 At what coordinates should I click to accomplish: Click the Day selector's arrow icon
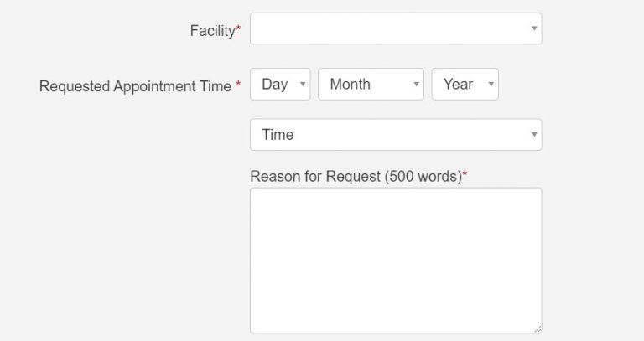(303, 84)
